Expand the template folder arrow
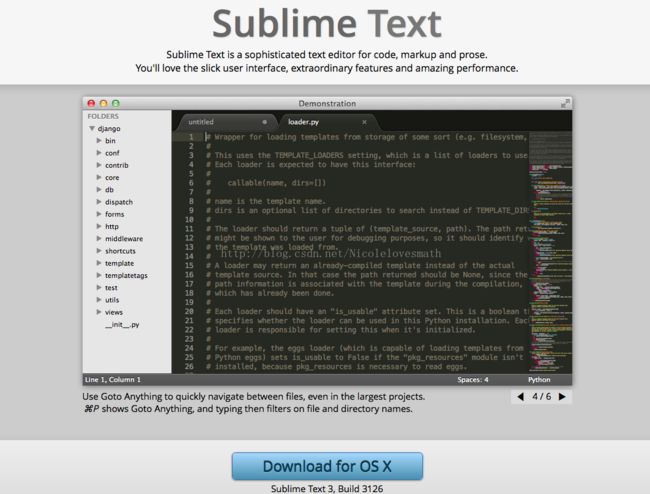 pos(99,263)
